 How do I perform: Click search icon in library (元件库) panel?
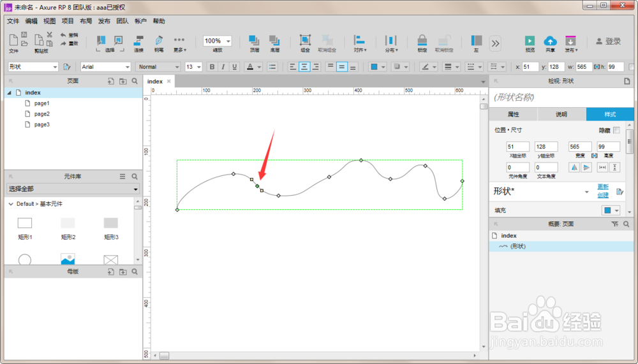[135, 177]
